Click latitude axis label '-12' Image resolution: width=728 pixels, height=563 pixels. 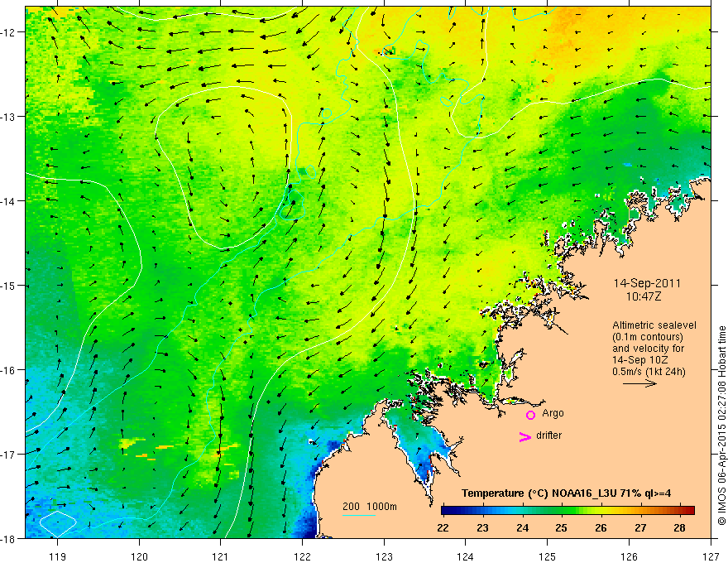click(x=8, y=32)
